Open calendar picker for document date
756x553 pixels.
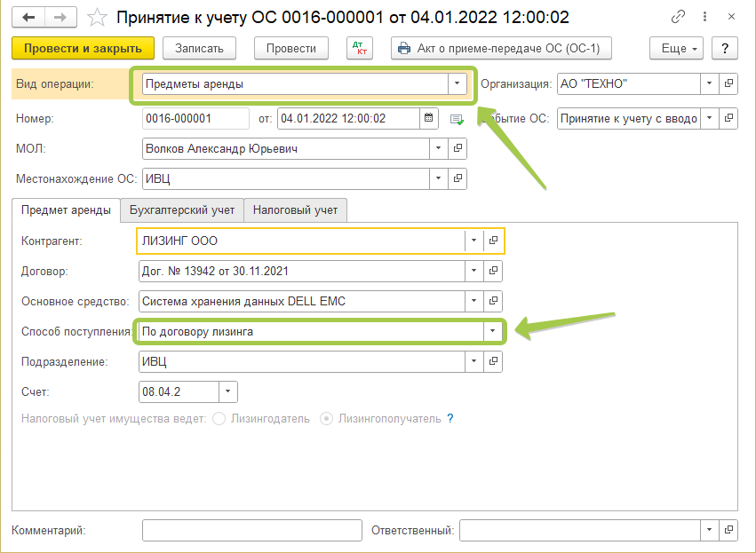pyautogui.click(x=430, y=118)
